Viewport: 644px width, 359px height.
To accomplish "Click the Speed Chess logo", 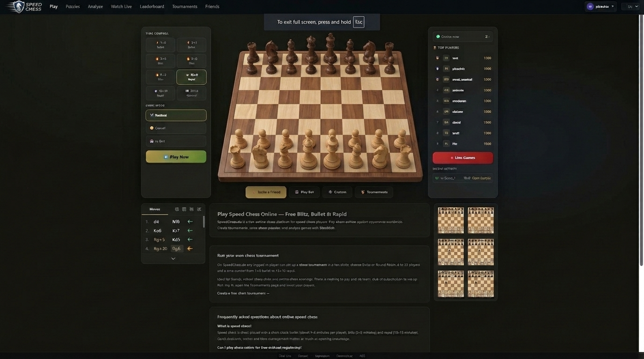I will (x=25, y=7).
